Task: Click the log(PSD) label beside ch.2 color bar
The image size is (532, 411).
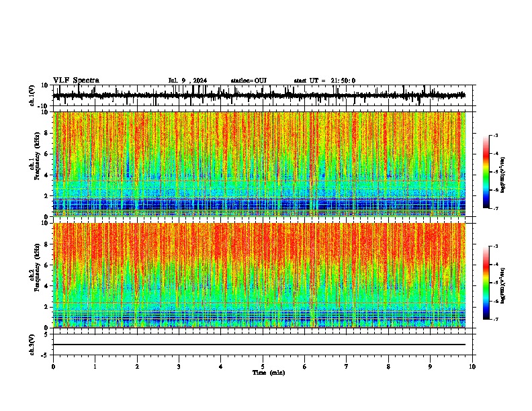Action: (x=503, y=285)
